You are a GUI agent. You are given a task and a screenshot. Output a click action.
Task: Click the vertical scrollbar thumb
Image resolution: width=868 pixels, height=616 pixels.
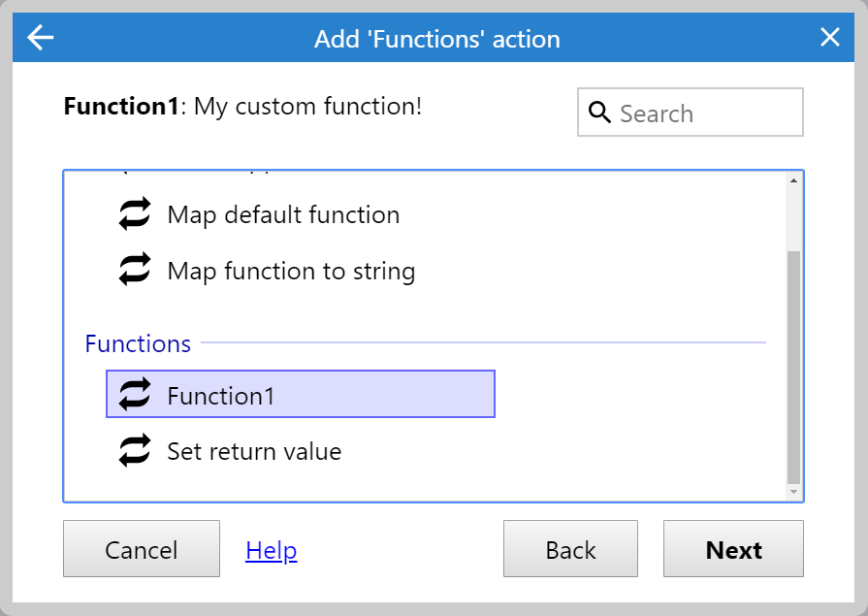click(x=793, y=365)
